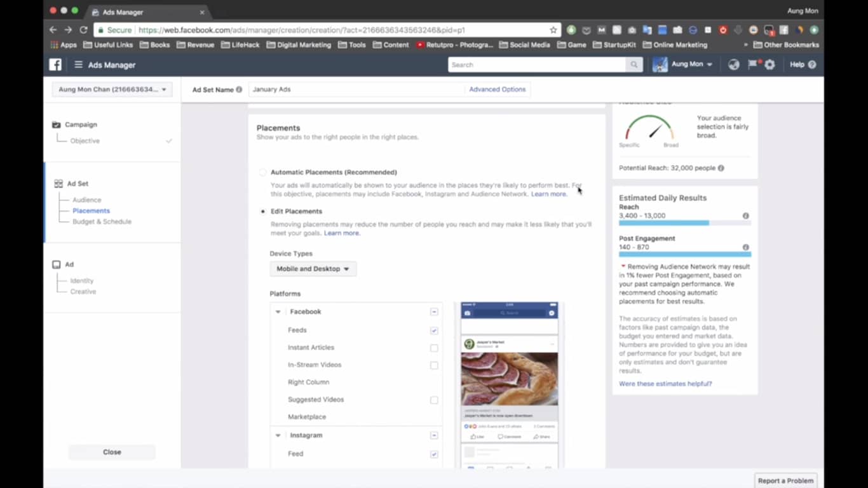Viewport: 868px width, 488px height.
Task: Click the mobile feed ad preview
Action: (x=510, y=384)
